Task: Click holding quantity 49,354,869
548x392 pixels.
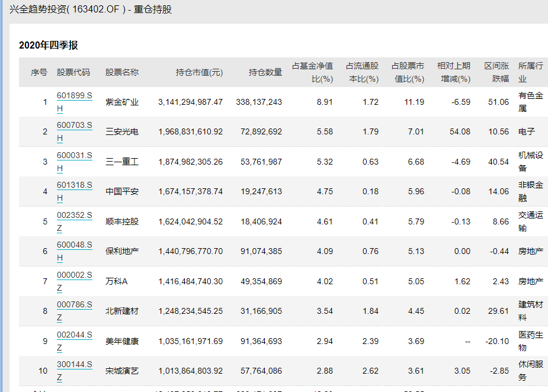Action: pos(261,281)
